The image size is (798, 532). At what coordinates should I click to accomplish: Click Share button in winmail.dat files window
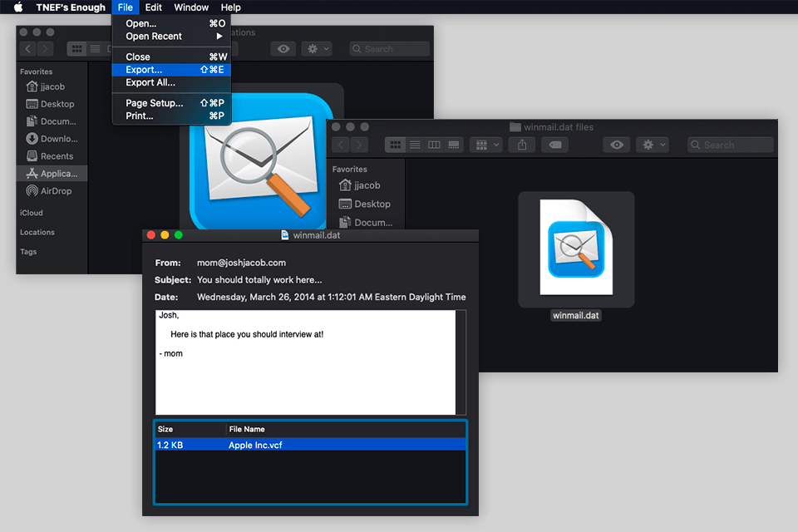(522, 145)
